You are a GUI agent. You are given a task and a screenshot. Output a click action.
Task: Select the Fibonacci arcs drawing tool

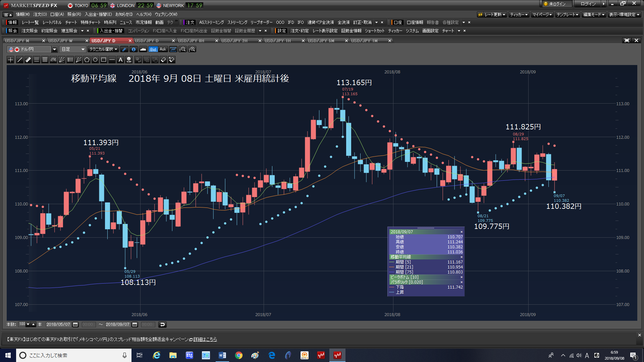click(53, 60)
